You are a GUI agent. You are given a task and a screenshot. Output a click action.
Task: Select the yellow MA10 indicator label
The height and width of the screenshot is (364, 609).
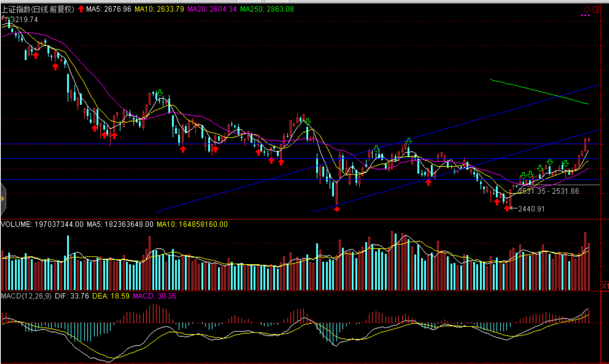pyautogui.click(x=159, y=9)
